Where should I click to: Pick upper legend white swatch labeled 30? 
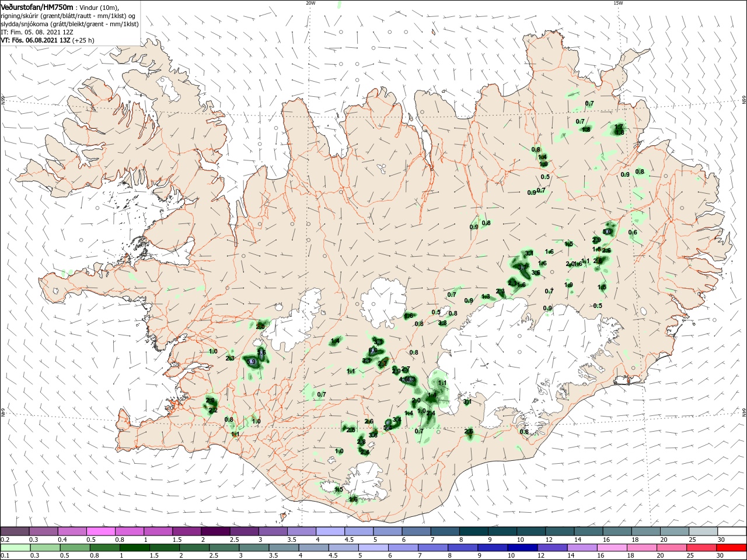[732, 531]
